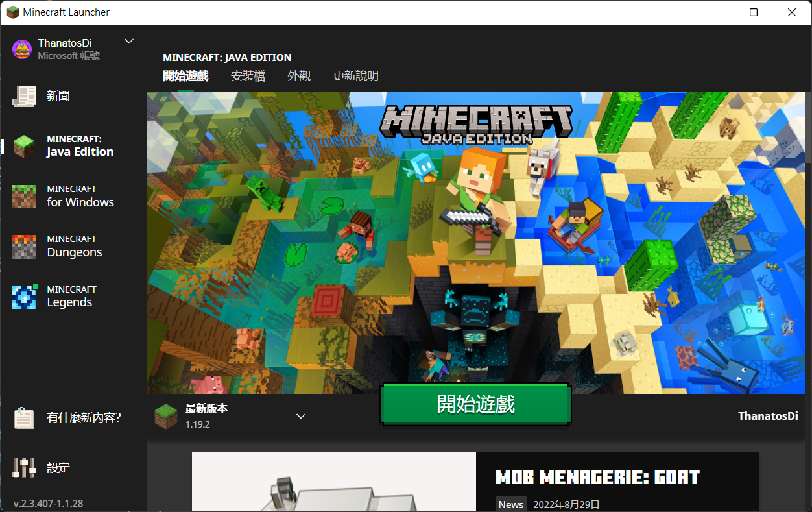Click the ThanatosDi name in sidebar
The width and height of the screenshot is (812, 512).
pyautogui.click(x=65, y=43)
